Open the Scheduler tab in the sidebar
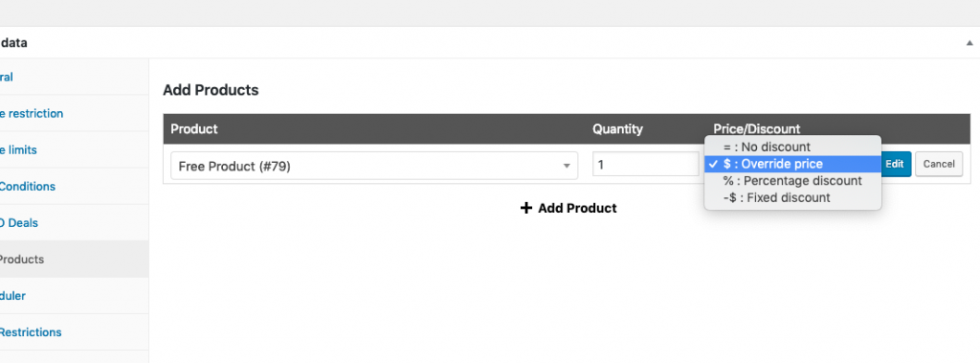This screenshot has height=363, width=980. coord(12,295)
